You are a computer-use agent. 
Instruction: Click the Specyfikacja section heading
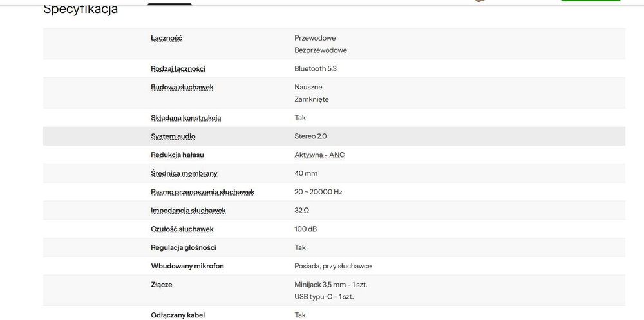pyautogui.click(x=80, y=10)
